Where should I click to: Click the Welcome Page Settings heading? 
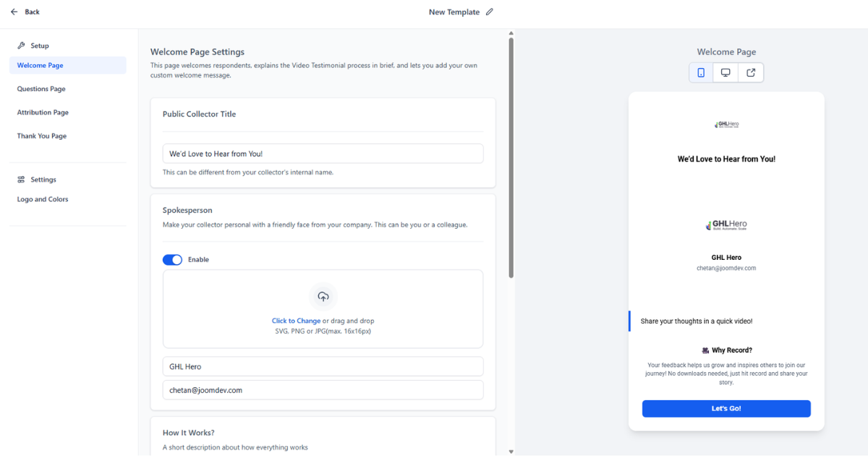197,52
